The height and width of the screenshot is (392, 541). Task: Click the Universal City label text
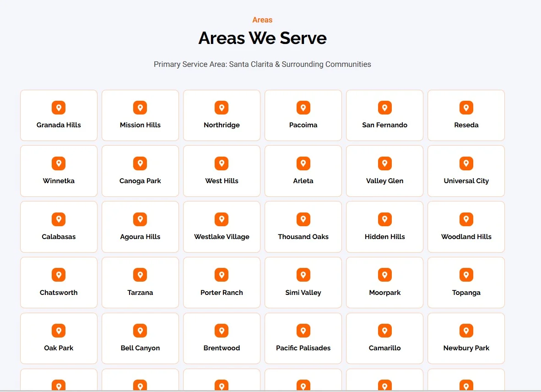coord(466,181)
